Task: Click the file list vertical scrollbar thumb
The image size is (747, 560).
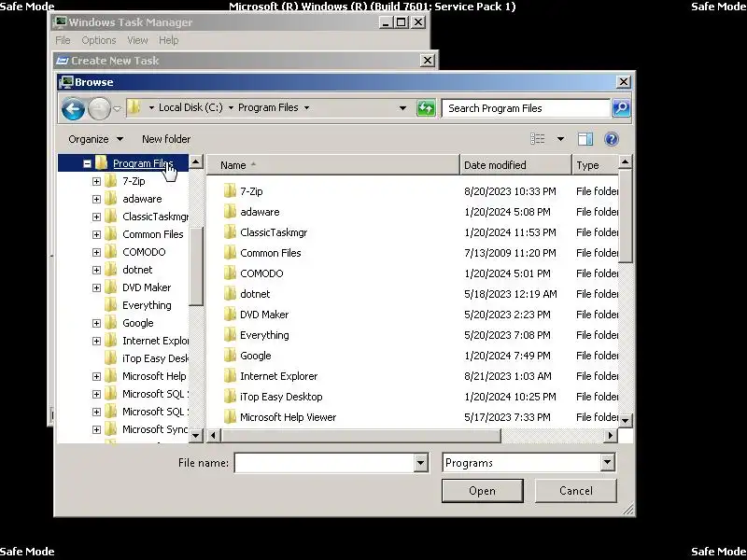Action: (x=625, y=217)
